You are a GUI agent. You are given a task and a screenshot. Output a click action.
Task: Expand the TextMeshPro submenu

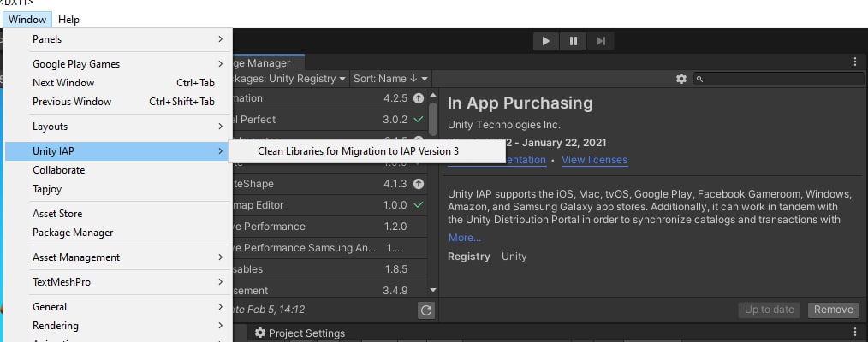[118, 282]
